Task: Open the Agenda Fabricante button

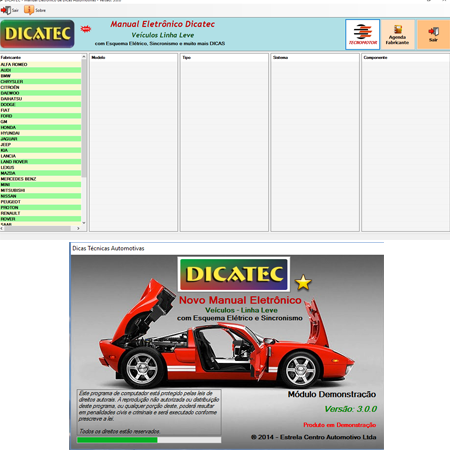Action: 397,34
